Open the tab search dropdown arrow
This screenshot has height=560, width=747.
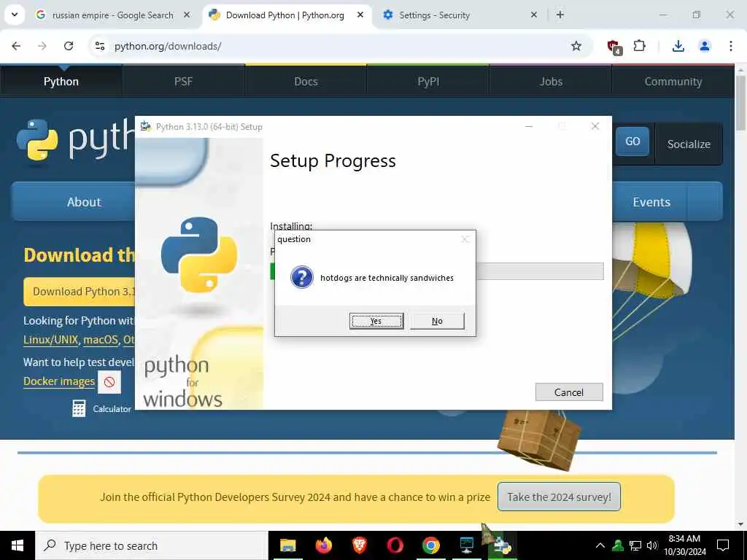coord(15,15)
